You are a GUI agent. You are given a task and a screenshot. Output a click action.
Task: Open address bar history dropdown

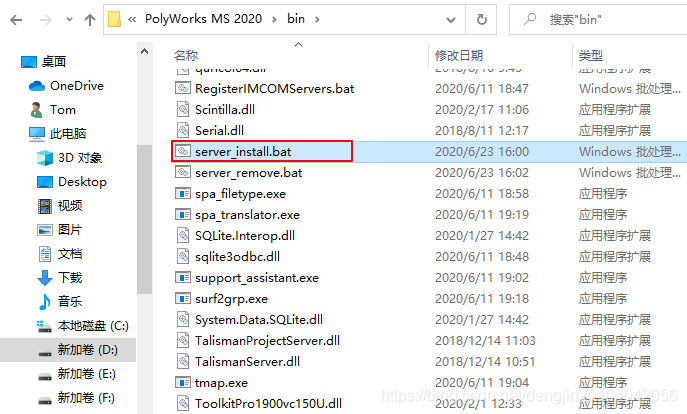(x=450, y=20)
